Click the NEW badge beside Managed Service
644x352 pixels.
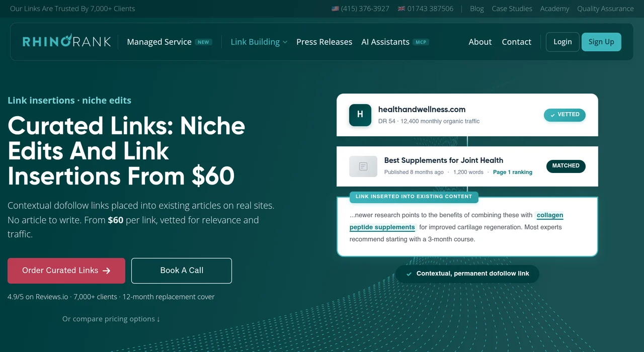click(x=203, y=42)
